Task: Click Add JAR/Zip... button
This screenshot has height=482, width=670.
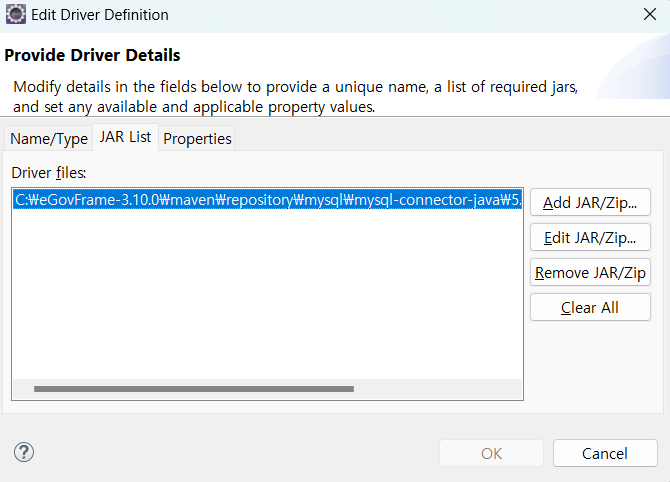Action: coord(590,203)
